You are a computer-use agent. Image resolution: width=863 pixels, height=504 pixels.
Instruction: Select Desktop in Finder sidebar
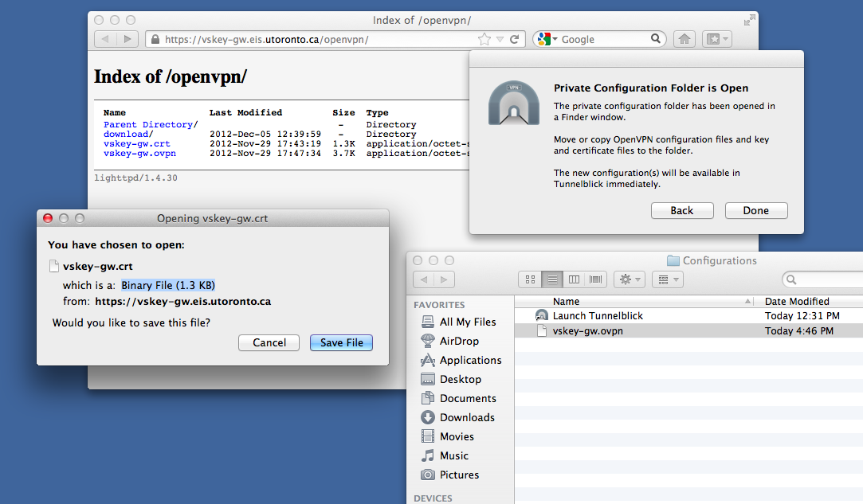point(451,379)
